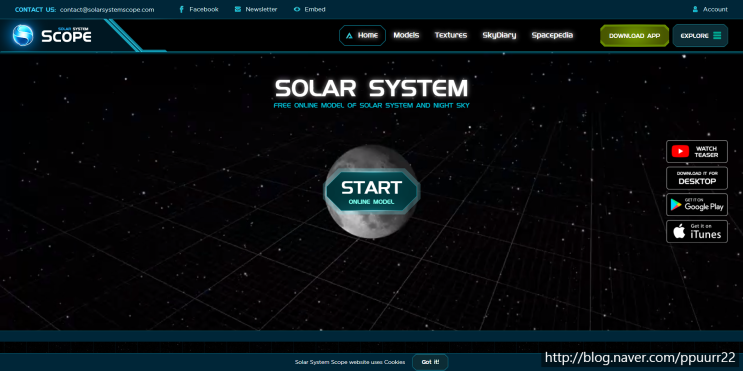The height and width of the screenshot is (371, 743).
Task: Visit the Spacepedia page
Action: pyautogui.click(x=552, y=36)
